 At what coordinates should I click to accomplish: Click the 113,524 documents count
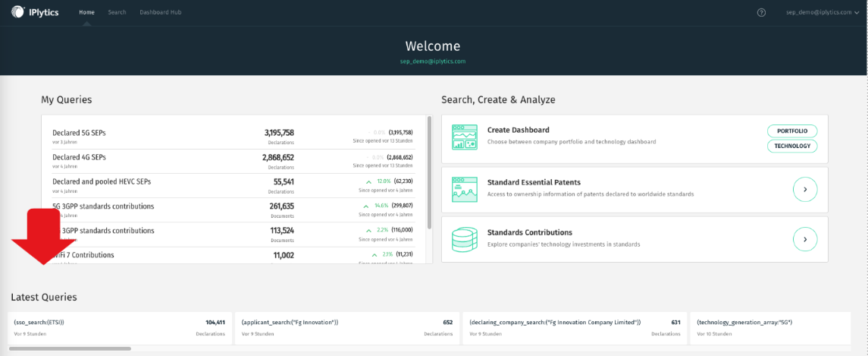click(282, 230)
